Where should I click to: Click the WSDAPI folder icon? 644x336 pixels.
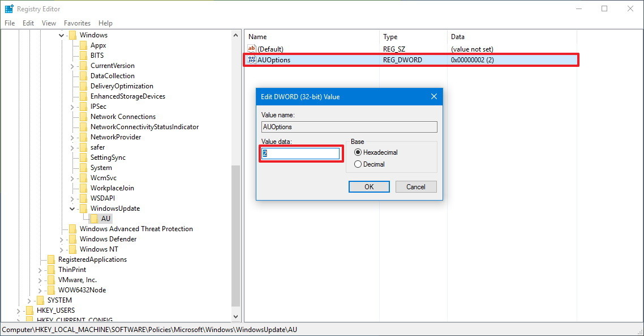(x=83, y=198)
